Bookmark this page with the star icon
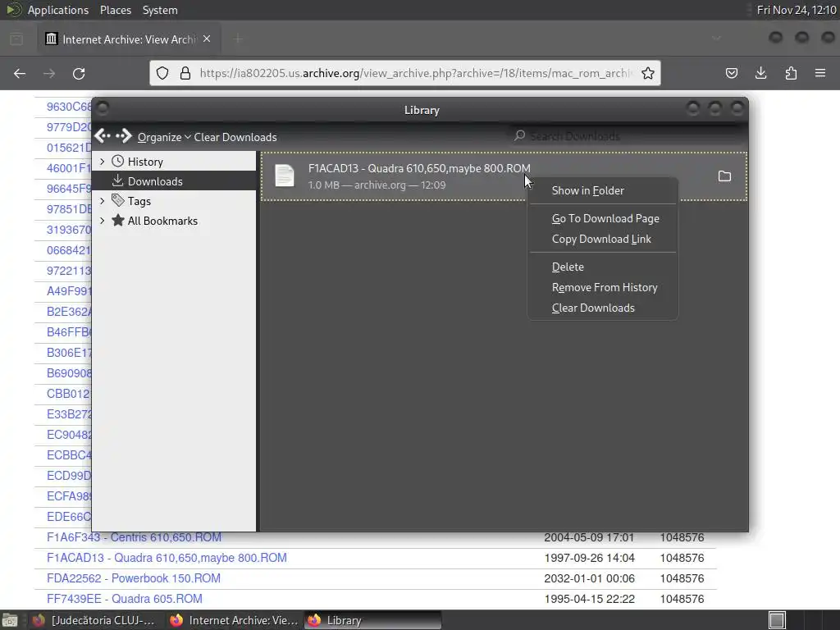 tap(648, 73)
